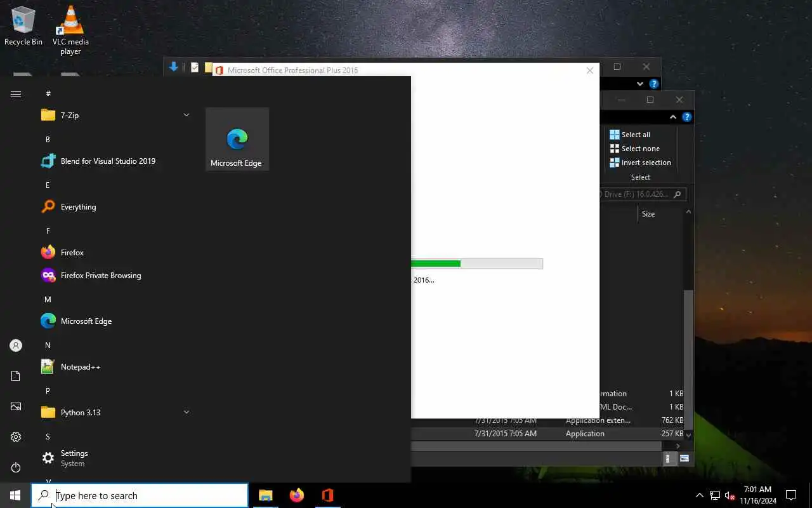Image resolution: width=812 pixels, height=508 pixels.
Task: Open notification Action Center icon
Action: point(791,495)
